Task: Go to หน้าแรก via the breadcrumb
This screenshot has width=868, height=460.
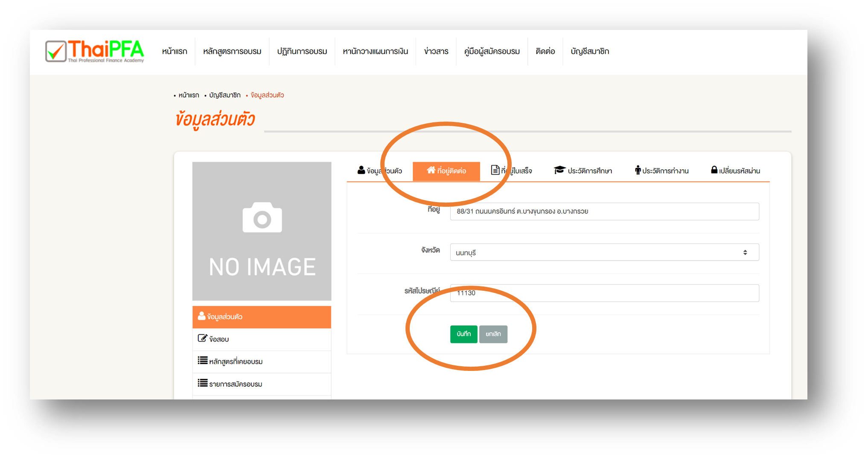Action: [x=189, y=95]
